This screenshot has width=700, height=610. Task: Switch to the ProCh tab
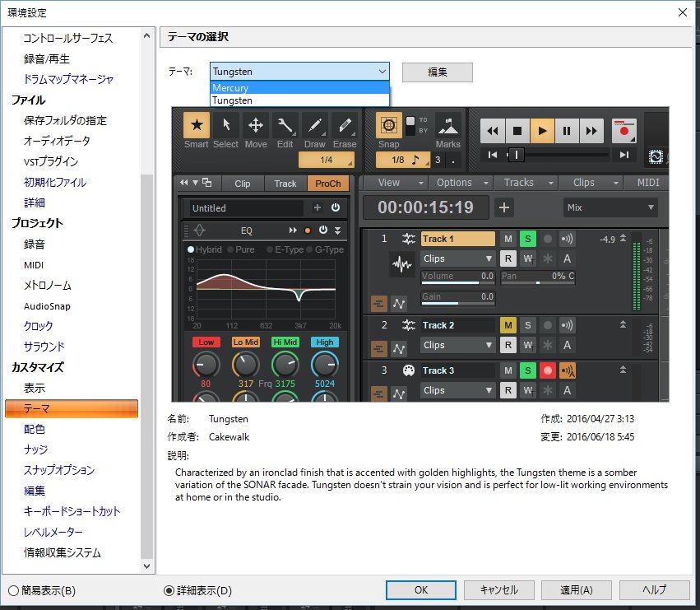(x=328, y=184)
